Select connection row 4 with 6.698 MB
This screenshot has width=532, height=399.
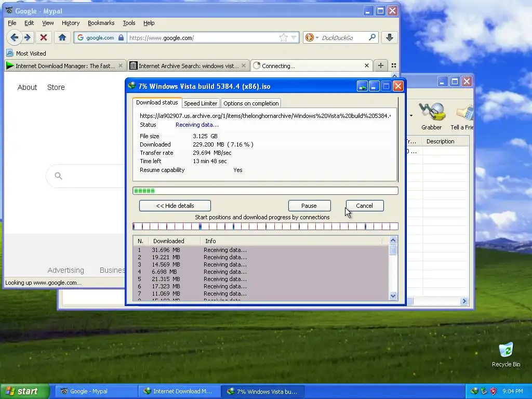click(x=261, y=272)
